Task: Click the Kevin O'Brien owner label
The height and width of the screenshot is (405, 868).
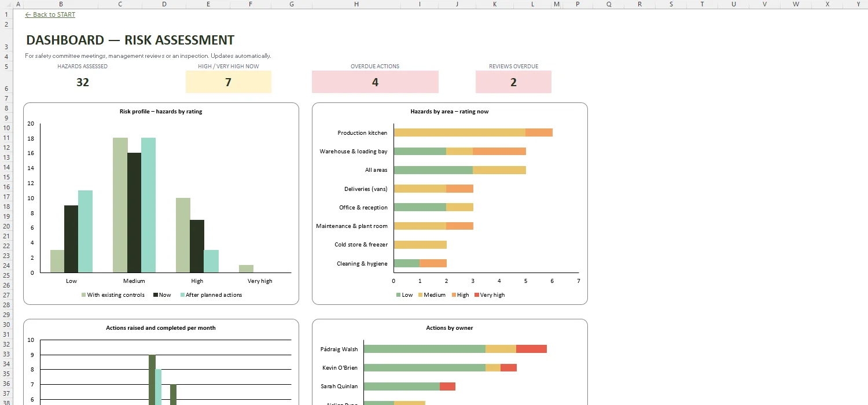Action: pos(339,368)
